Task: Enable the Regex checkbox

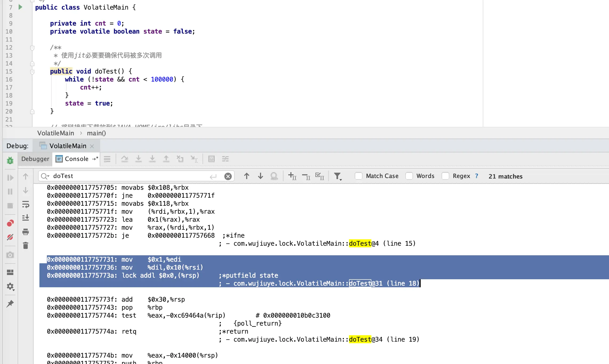Action: (x=445, y=176)
